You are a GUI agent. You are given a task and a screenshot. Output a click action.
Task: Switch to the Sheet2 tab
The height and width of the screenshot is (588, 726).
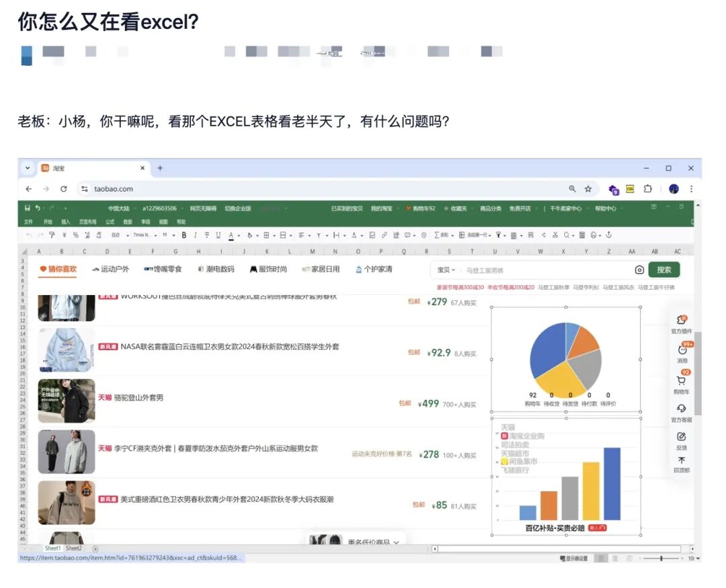click(x=74, y=548)
